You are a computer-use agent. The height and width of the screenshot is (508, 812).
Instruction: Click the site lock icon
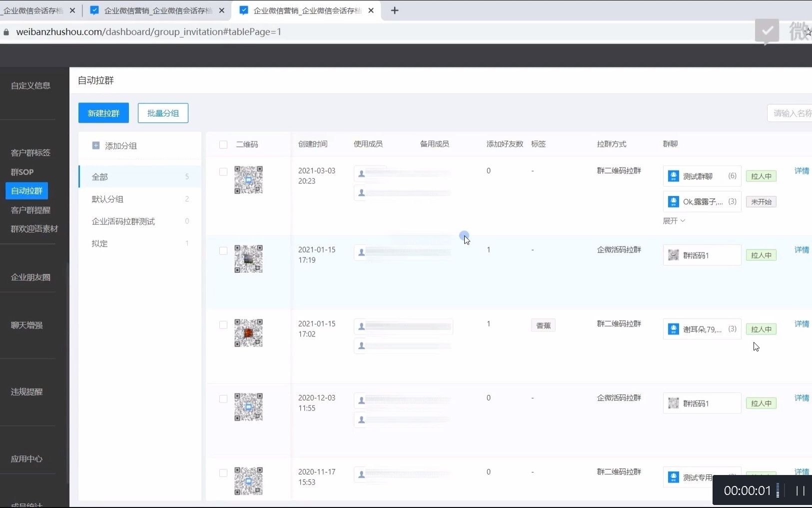point(6,32)
